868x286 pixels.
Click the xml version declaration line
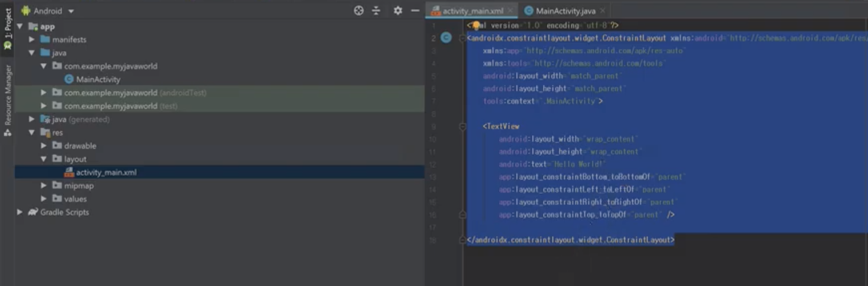543,25
